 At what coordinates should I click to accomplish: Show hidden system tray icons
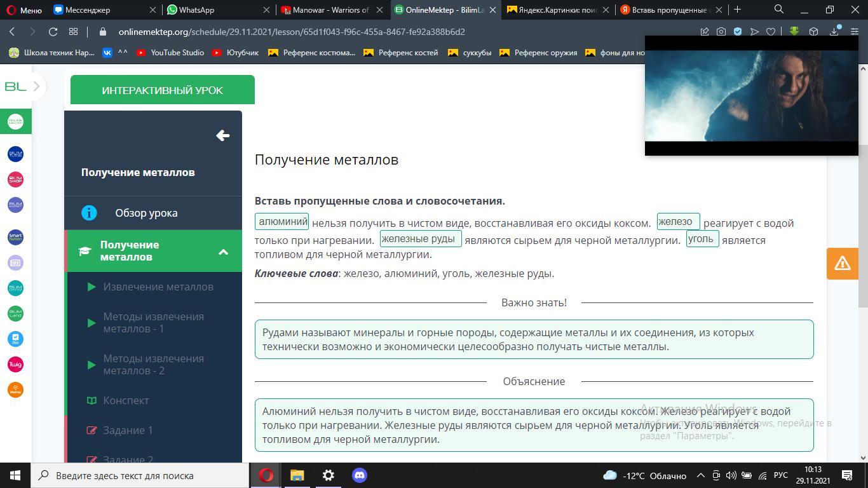(700, 475)
